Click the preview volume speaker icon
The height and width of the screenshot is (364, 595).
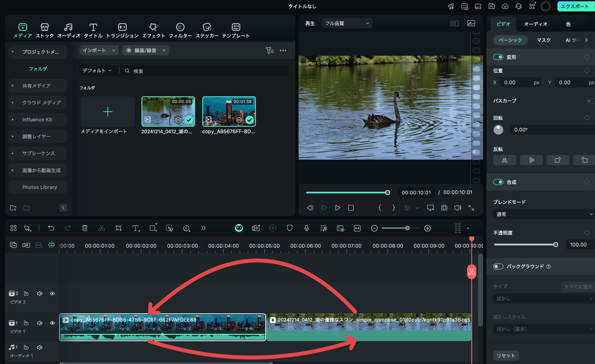tap(458, 208)
